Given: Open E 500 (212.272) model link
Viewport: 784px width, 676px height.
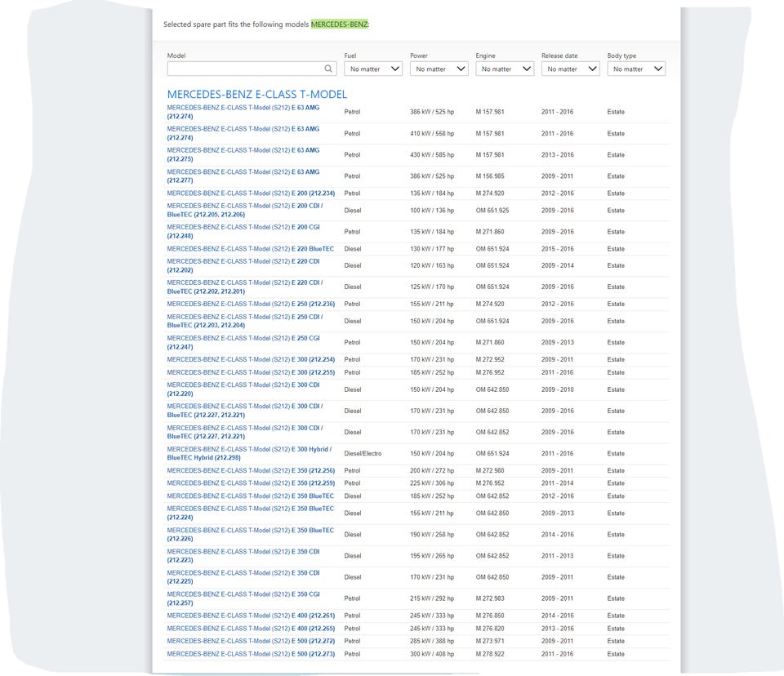Looking at the screenshot, I should [251, 641].
